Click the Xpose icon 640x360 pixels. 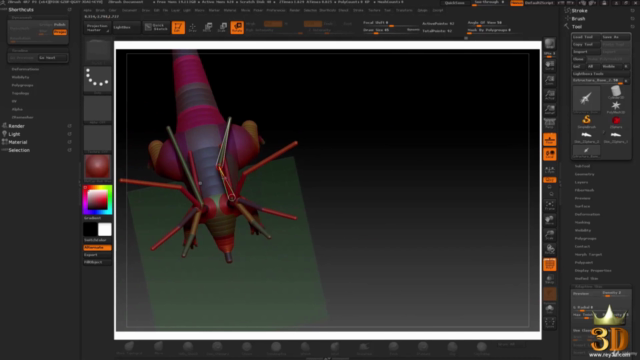tap(550, 323)
